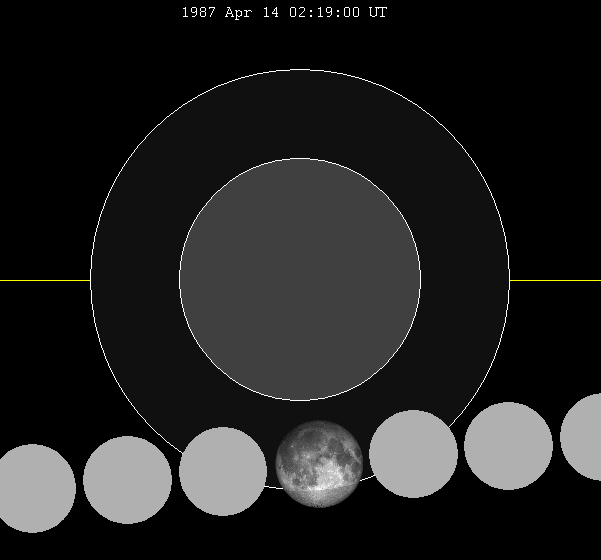Click gray disc just right of textured Moon
The height and width of the screenshot is (560, 601).
pyautogui.click(x=413, y=454)
